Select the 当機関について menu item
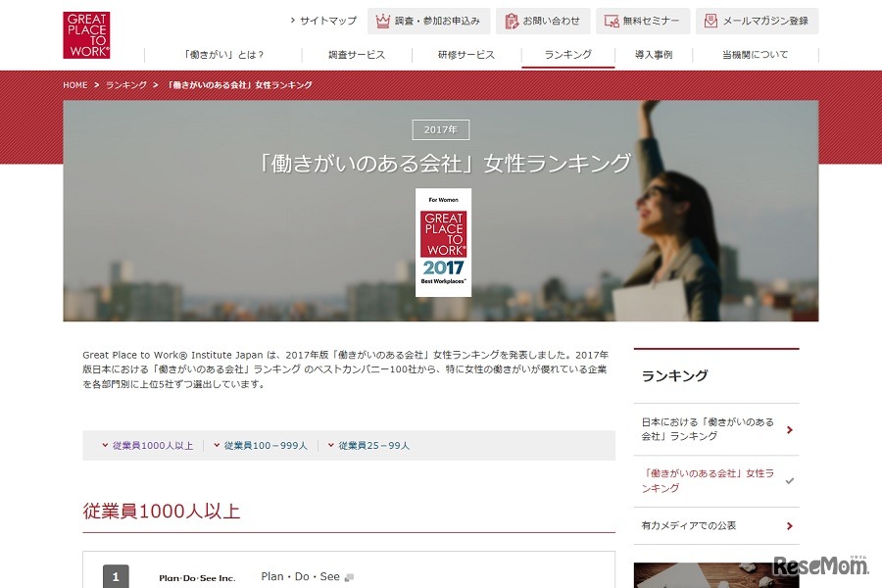Image resolution: width=882 pixels, height=588 pixels. click(x=756, y=55)
